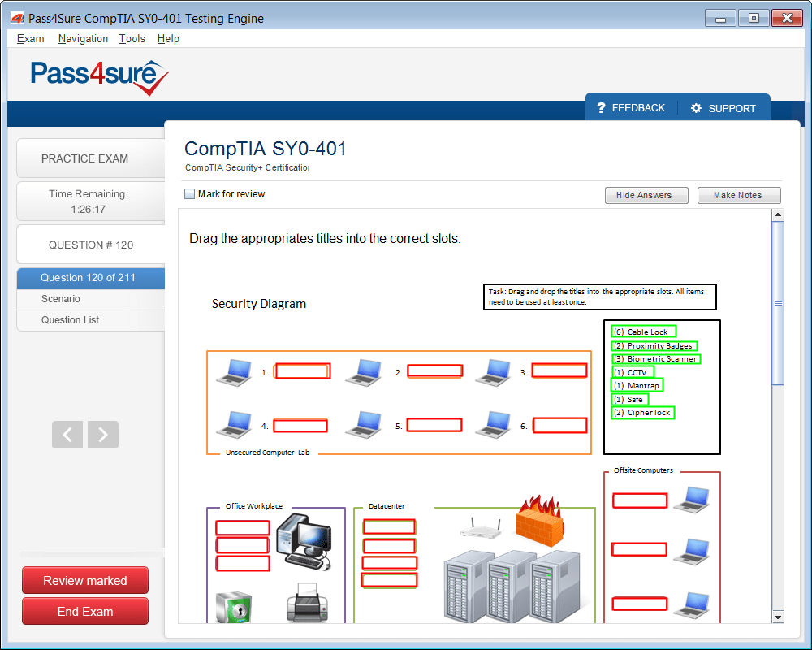
Task: Click middle laptop icon in Offsite Computers
Action: [692, 552]
